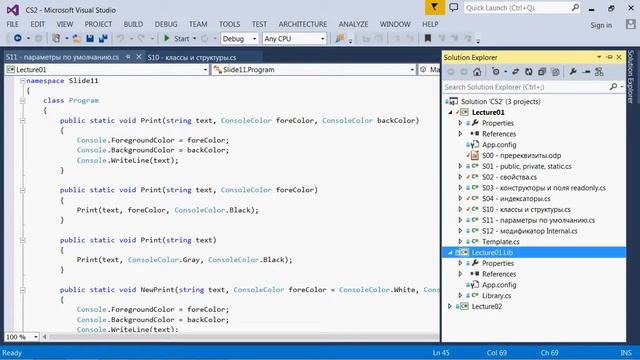Screen dimensions: 640x360
Task: Toggle Preview Selected Items icon
Action: 587,72
